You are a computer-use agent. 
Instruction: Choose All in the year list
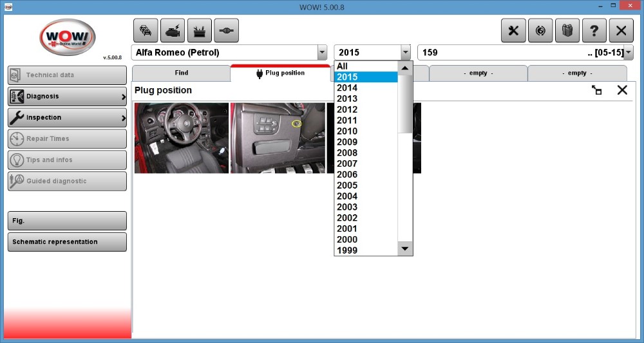point(343,66)
